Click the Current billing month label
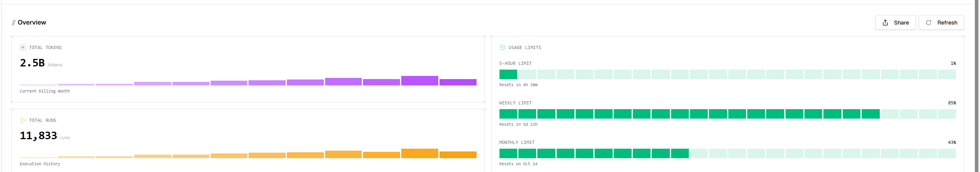This screenshot has width=980, height=172. (45, 91)
